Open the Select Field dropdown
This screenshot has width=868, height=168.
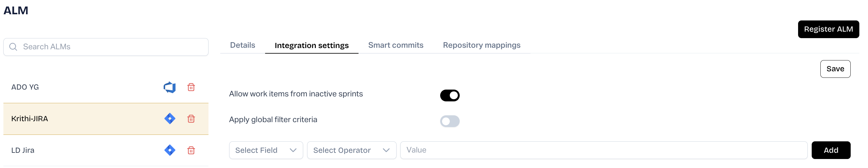265,150
